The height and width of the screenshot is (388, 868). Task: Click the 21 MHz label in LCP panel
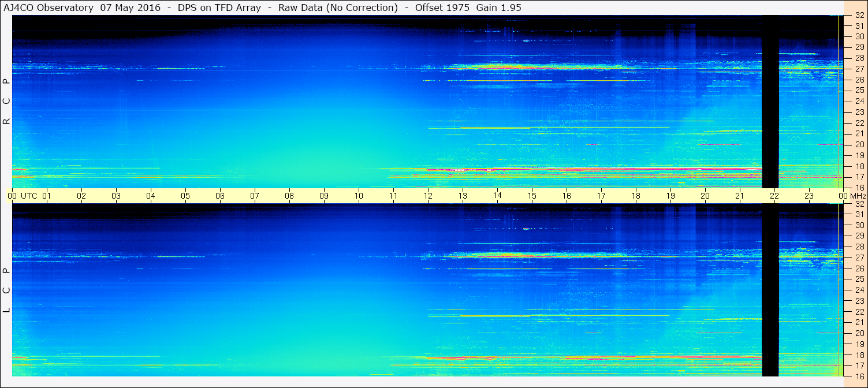tap(859, 322)
